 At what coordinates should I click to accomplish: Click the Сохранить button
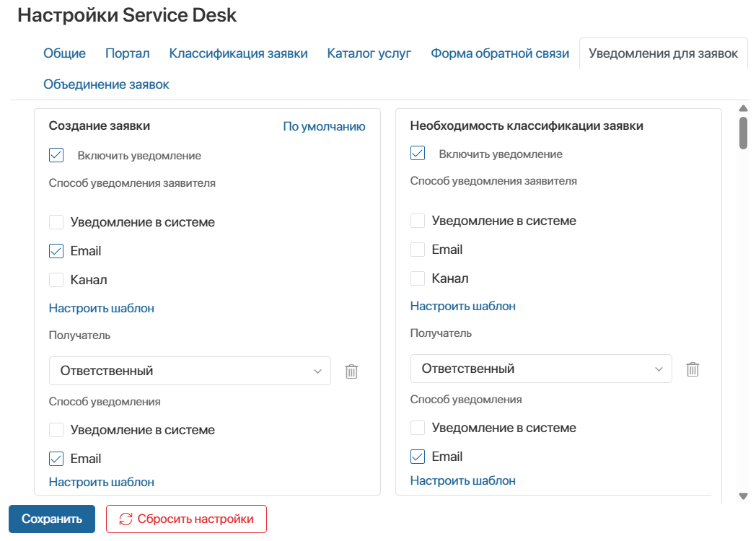tap(51, 519)
